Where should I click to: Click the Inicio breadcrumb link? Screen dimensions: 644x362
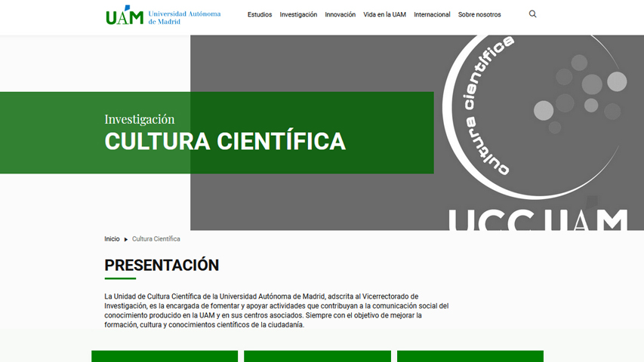pos(112,239)
